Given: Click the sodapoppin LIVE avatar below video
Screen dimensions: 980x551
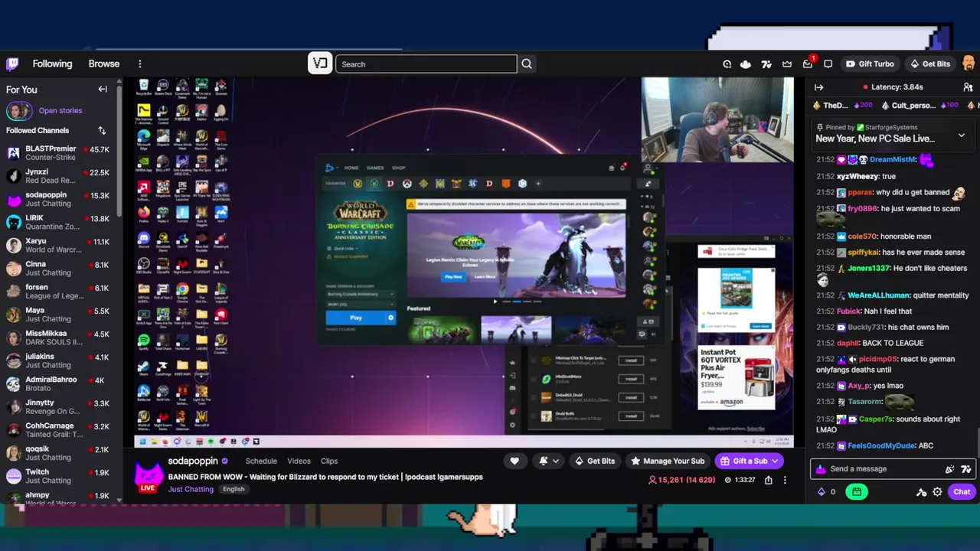Looking at the screenshot, I should coord(149,475).
